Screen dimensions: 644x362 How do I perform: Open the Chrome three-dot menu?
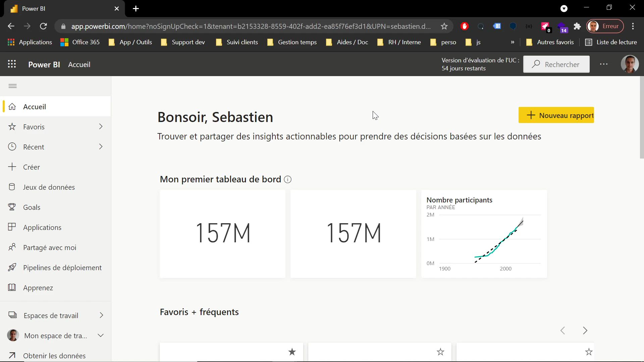pos(633,26)
